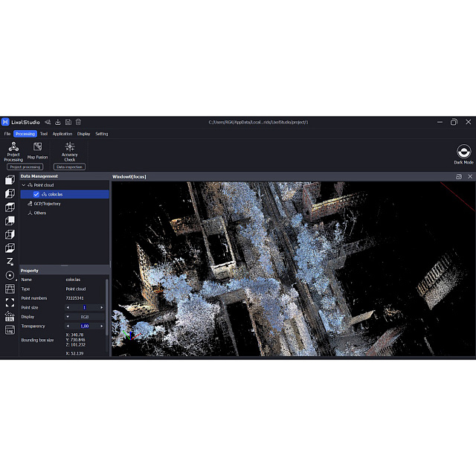Image resolution: width=476 pixels, height=476 pixels.
Task: Click the Transparency 1.00 value field
Action: tap(85, 326)
